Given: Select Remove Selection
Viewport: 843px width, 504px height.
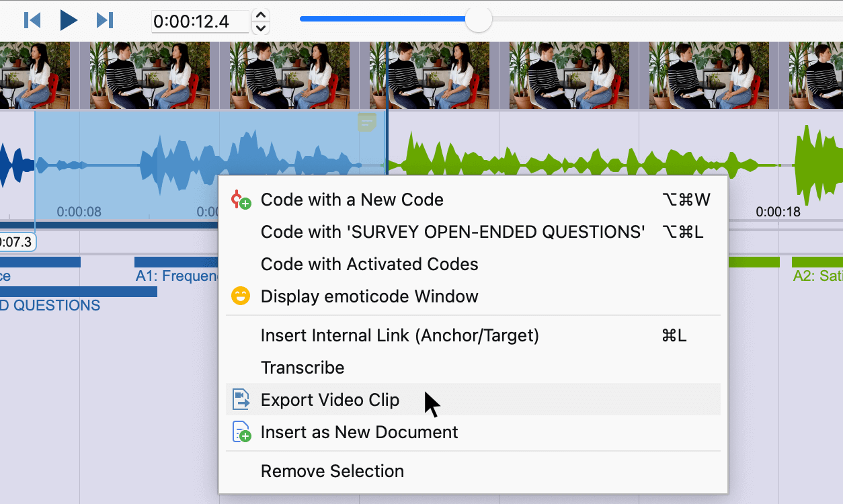Looking at the screenshot, I should [x=473, y=471].
